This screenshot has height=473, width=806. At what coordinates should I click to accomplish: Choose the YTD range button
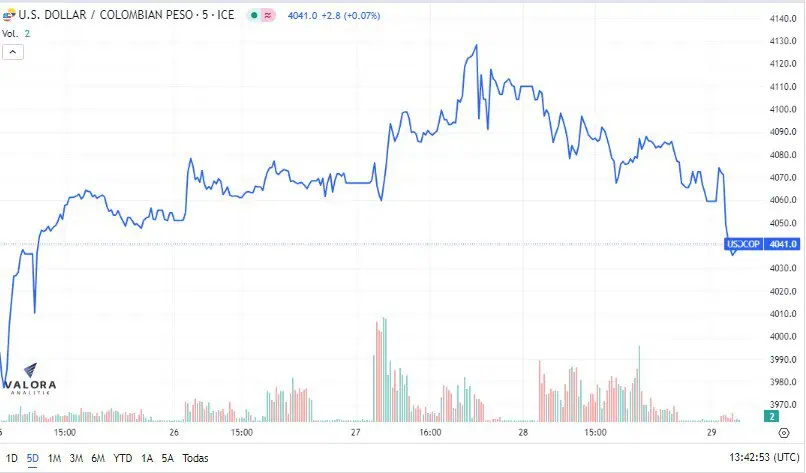point(123,458)
